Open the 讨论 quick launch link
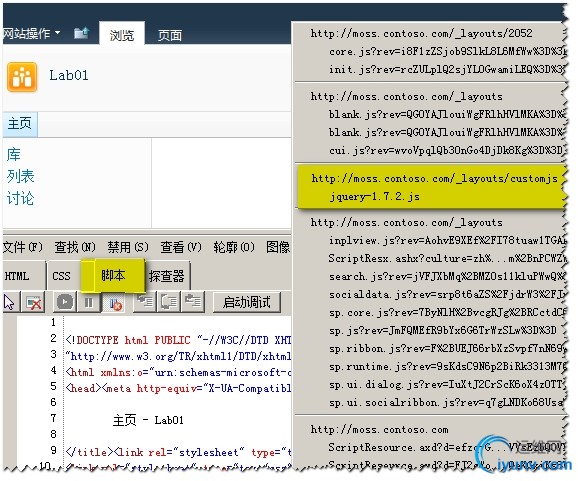 20,198
